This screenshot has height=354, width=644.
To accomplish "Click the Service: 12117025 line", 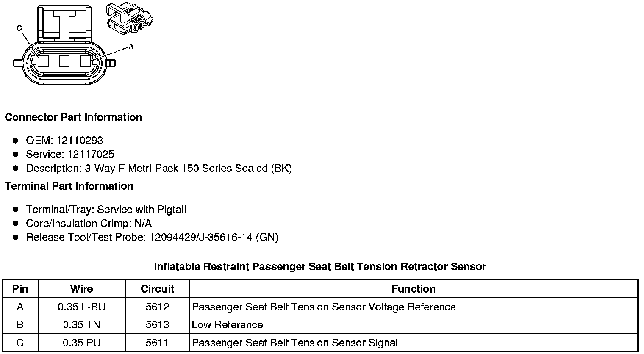I will pyautogui.click(x=70, y=155).
